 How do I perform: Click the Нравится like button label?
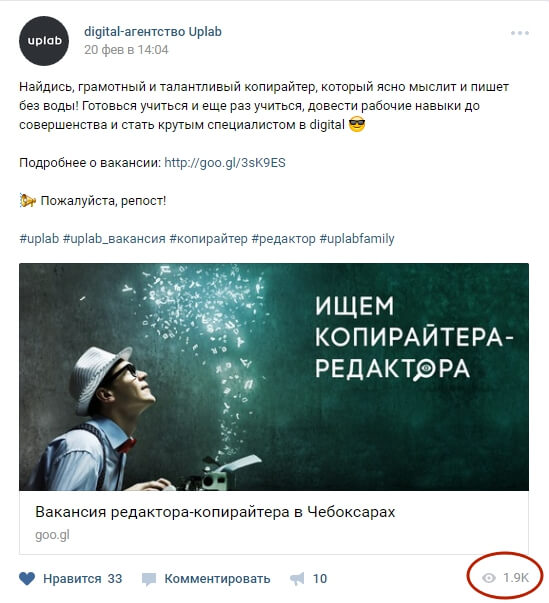(x=72, y=579)
